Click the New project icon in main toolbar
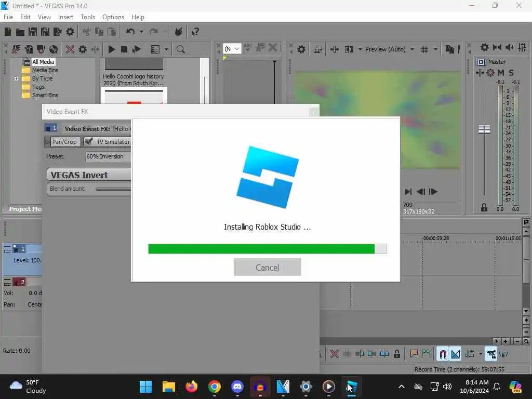This screenshot has height=399, width=532. pos(8,32)
